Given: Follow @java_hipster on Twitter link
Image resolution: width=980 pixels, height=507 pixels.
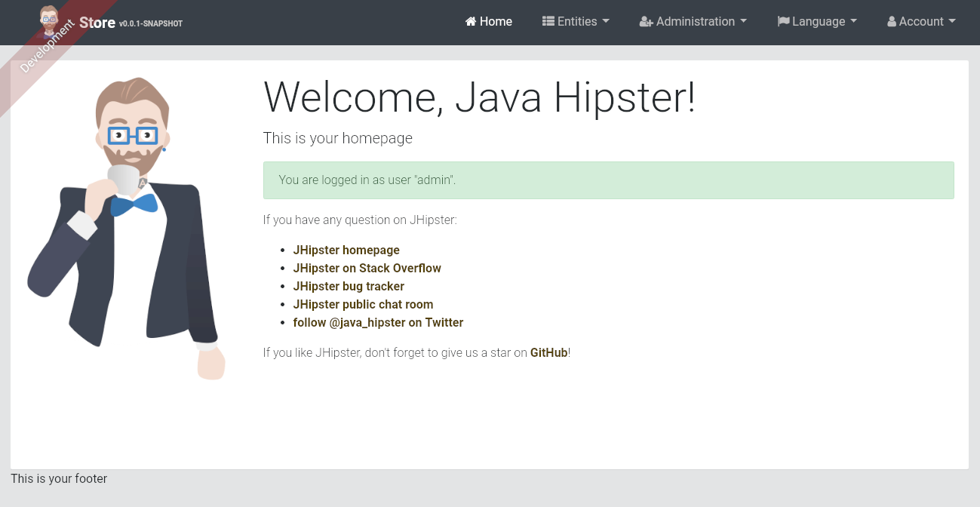Looking at the screenshot, I should 379,323.
